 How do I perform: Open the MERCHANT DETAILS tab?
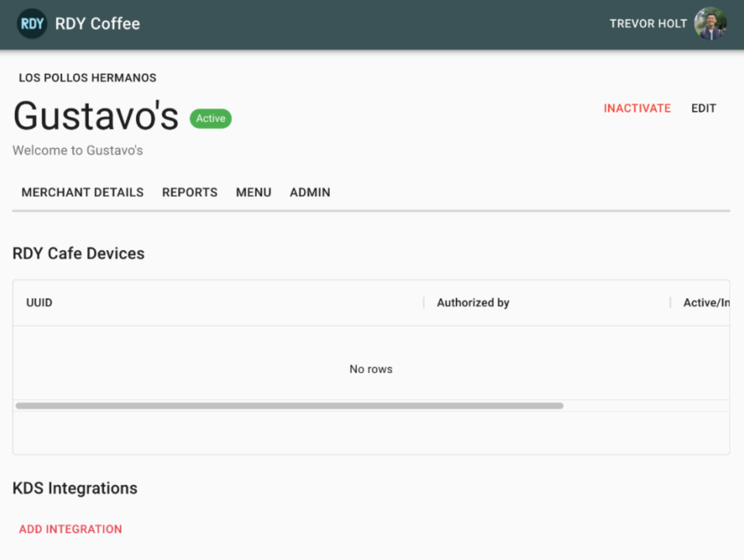82,193
